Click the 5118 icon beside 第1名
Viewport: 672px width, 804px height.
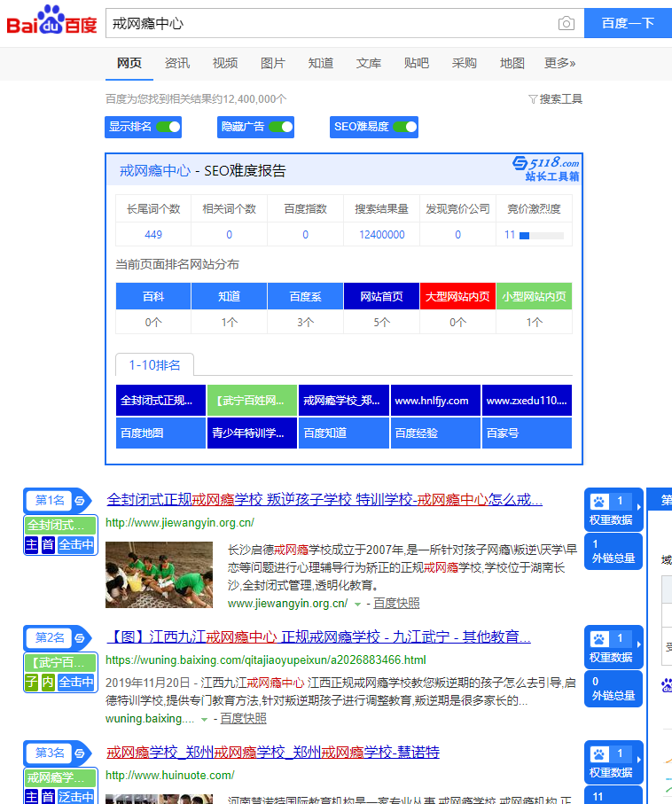point(80,501)
